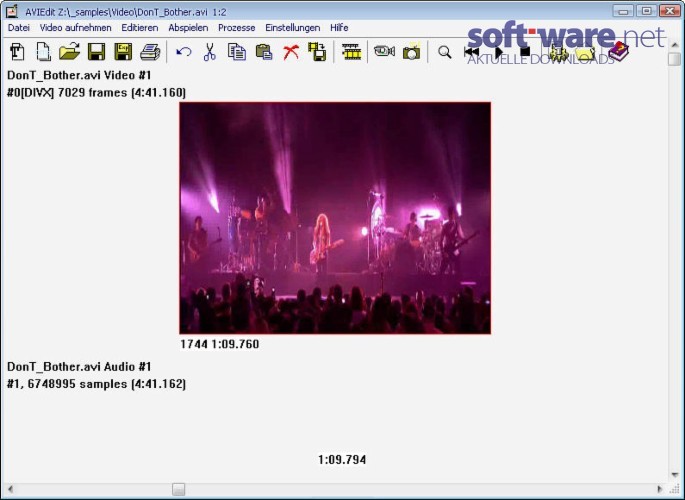Click the play button in the toolbar
The height and width of the screenshot is (500, 685).
point(499,52)
